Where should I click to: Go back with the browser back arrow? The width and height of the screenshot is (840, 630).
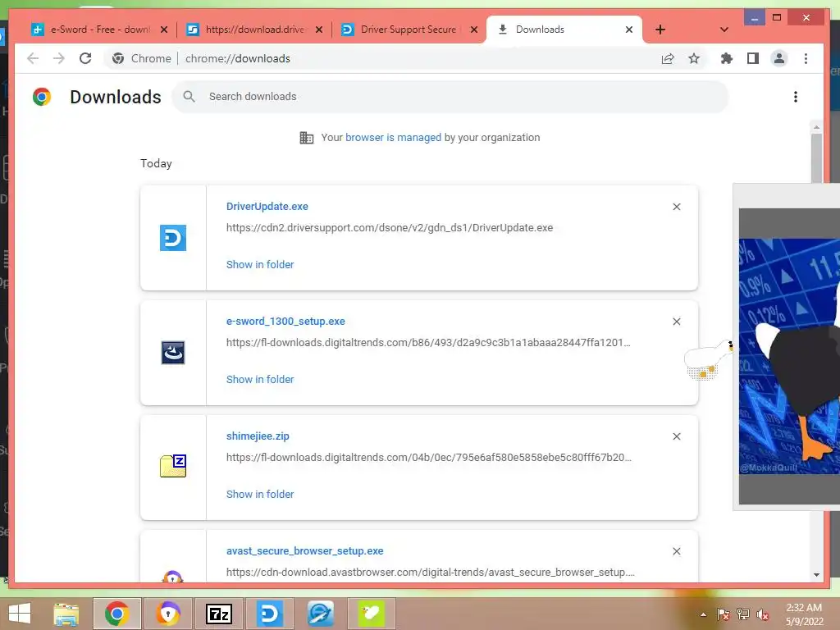[x=33, y=58]
